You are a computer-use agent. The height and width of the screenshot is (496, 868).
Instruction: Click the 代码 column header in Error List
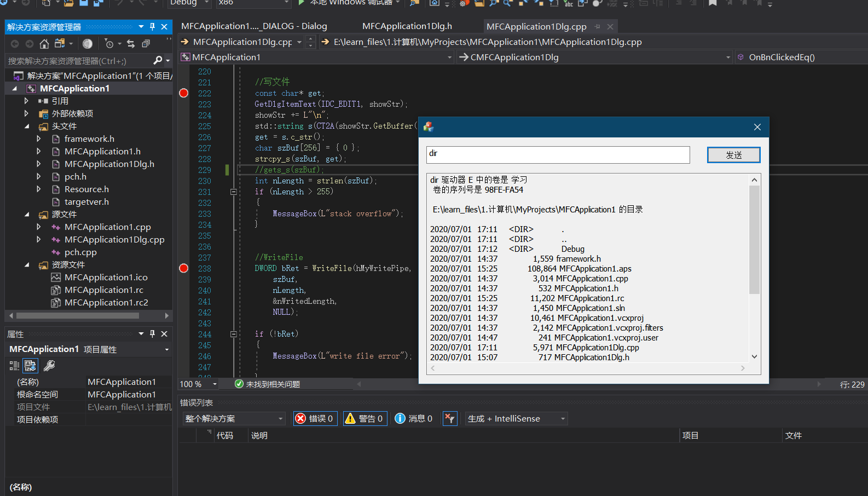coord(225,436)
